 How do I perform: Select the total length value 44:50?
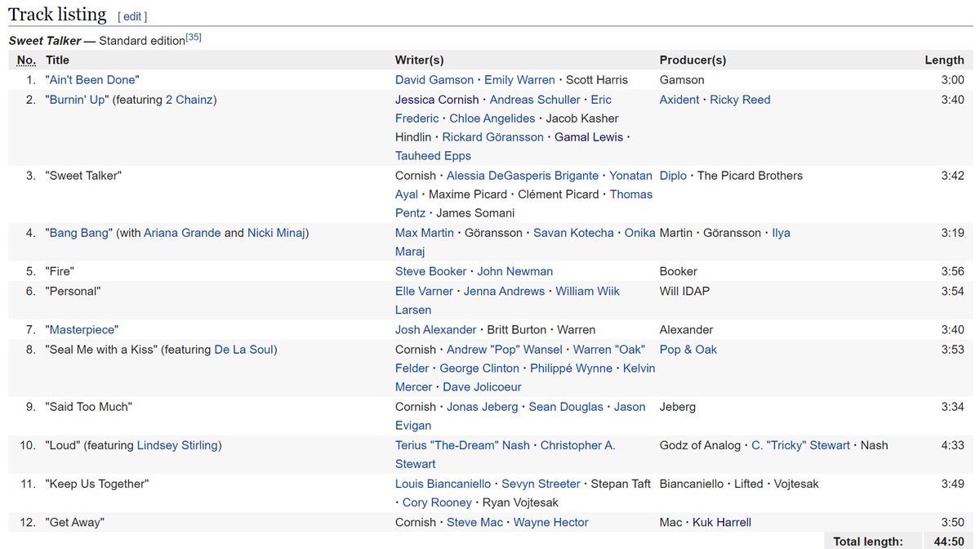pos(948,541)
